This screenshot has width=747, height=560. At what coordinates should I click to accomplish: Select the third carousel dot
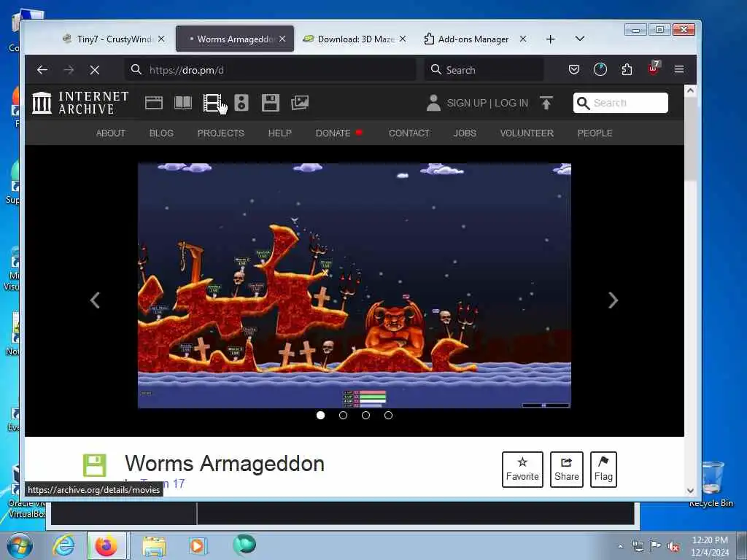tap(366, 415)
